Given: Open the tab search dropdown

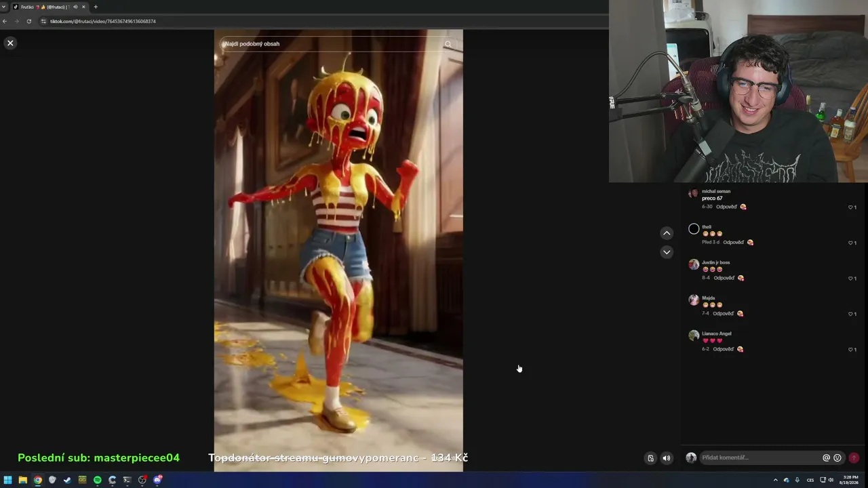Looking at the screenshot, I should click(x=4, y=7).
